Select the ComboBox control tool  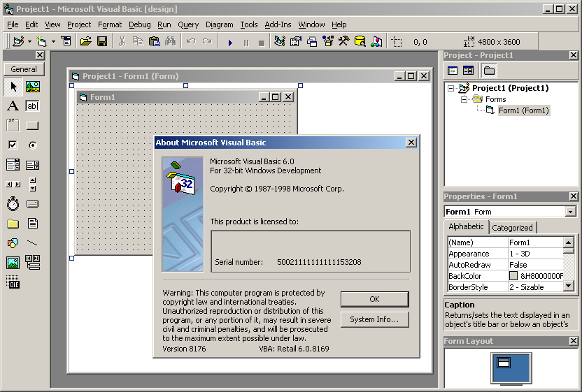point(13,165)
